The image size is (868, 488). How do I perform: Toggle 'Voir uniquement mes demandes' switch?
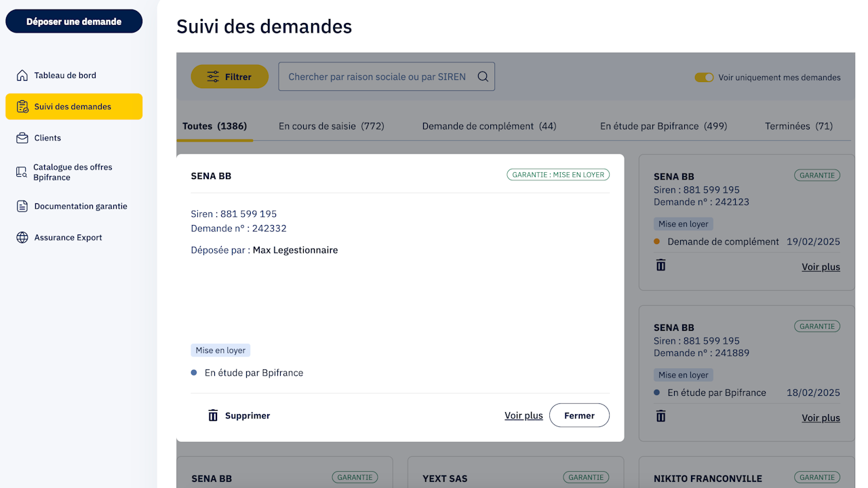(704, 77)
